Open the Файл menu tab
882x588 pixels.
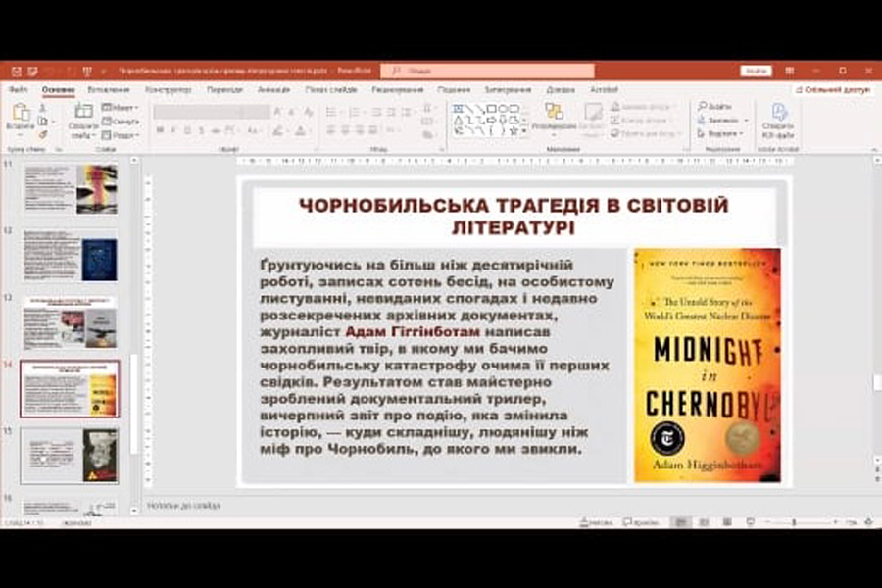point(18,90)
